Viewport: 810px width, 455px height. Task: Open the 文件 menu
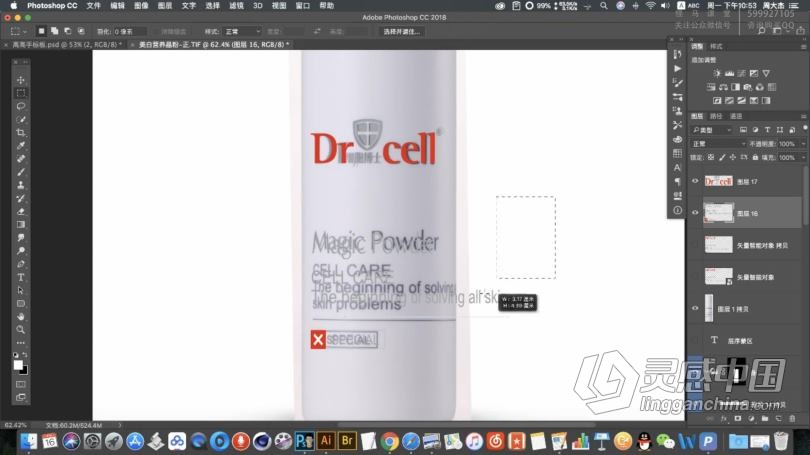coord(94,6)
